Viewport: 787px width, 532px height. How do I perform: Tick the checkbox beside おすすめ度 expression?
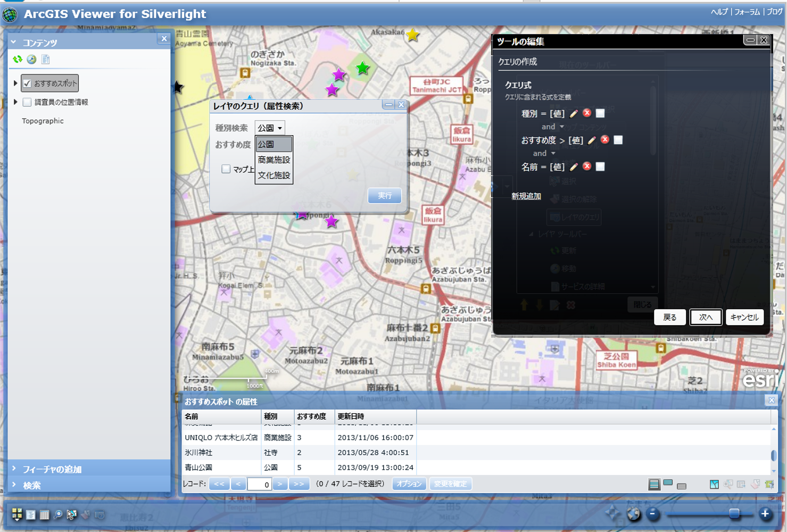tap(618, 140)
